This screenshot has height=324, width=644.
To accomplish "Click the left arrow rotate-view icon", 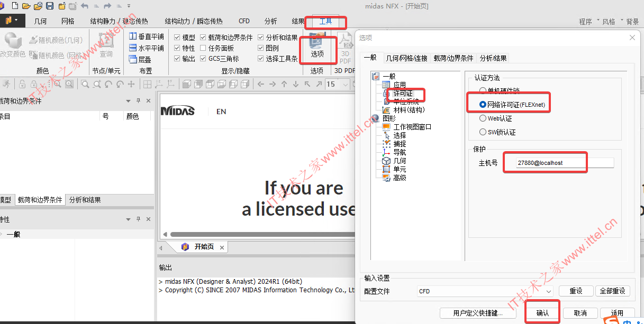I will click(261, 84).
